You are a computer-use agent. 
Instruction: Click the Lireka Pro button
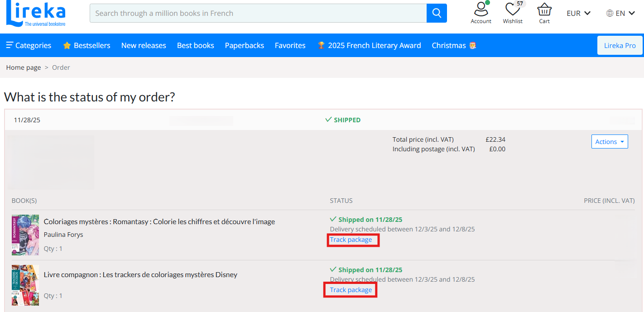620,45
